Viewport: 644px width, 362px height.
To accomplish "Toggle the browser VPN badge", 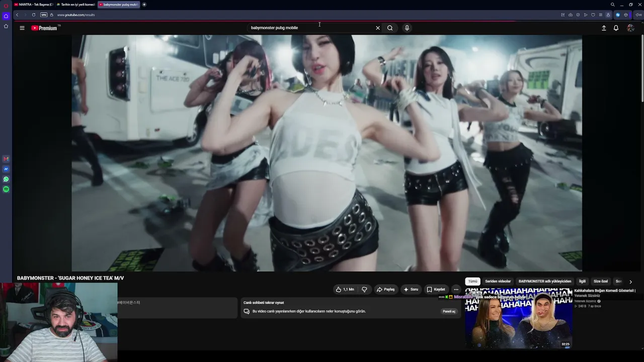I will [44, 15].
